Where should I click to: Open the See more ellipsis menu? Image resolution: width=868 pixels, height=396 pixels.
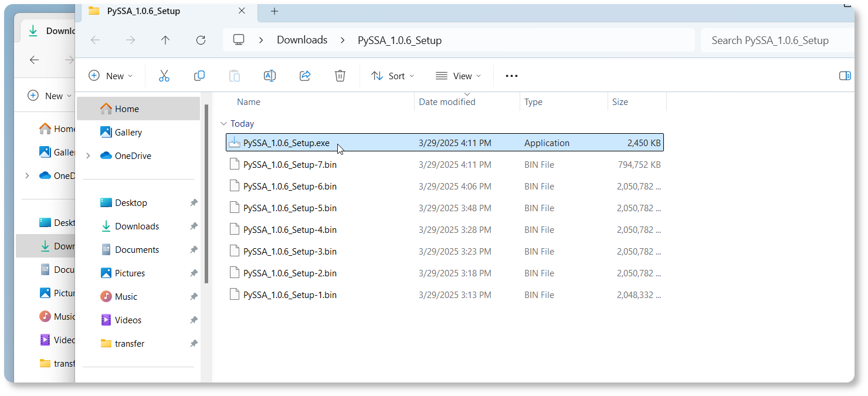(511, 76)
